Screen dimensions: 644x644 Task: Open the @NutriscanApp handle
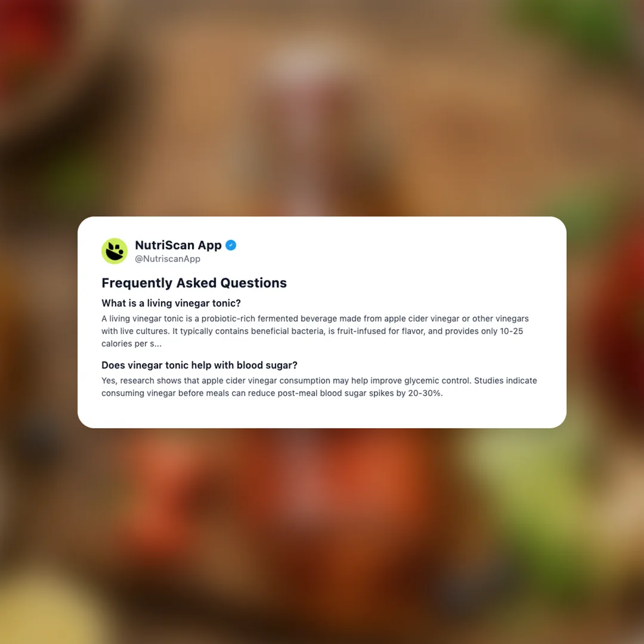tap(168, 259)
